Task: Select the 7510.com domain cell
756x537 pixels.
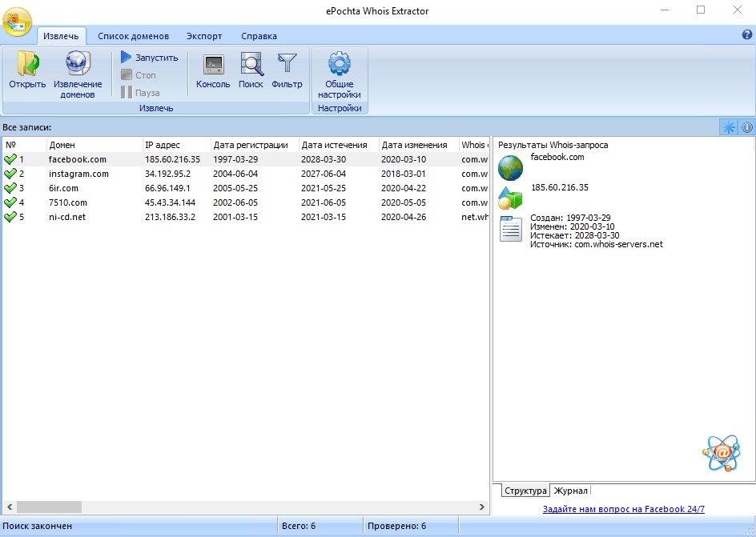Action: [x=67, y=202]
